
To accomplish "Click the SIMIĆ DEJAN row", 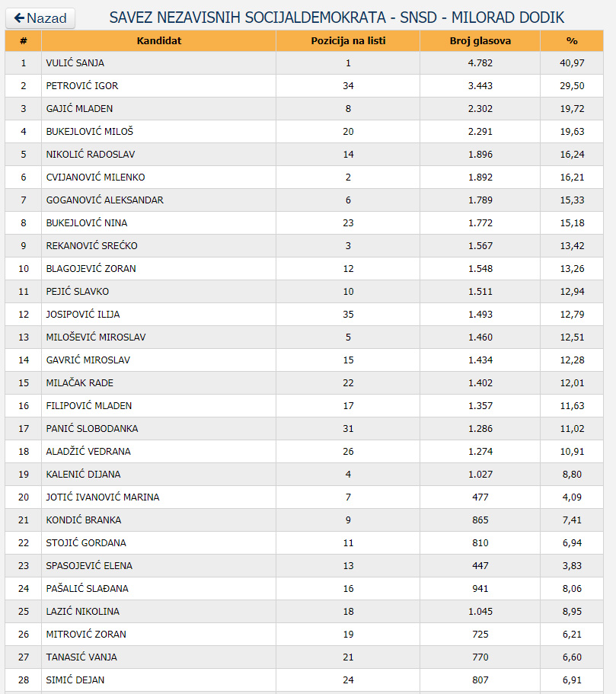I will click(x=75, y=680).
